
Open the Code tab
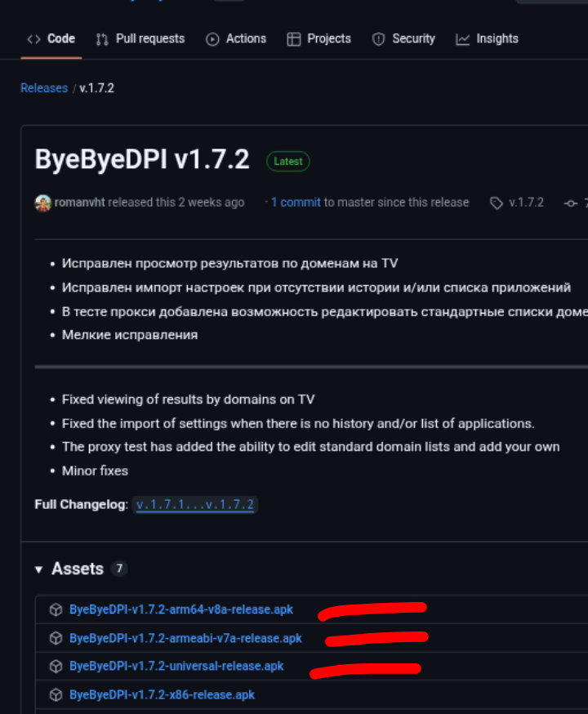51,38
